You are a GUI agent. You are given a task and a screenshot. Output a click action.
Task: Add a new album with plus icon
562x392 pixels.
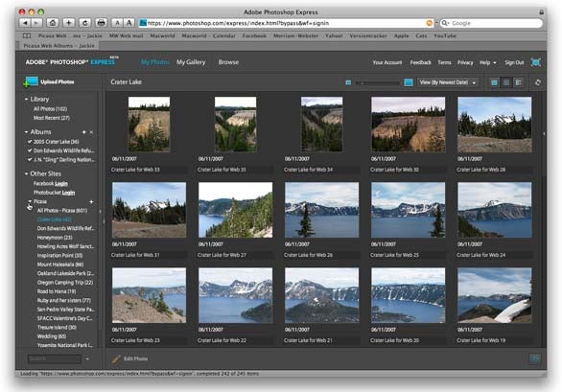click(x=83, y=132)
